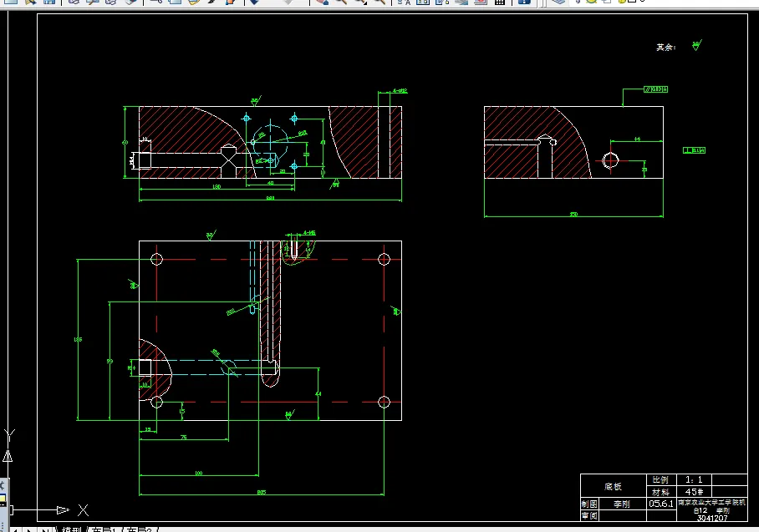Select the 45# material value
The height and width of the screenshot is (532, 759).
694,492
